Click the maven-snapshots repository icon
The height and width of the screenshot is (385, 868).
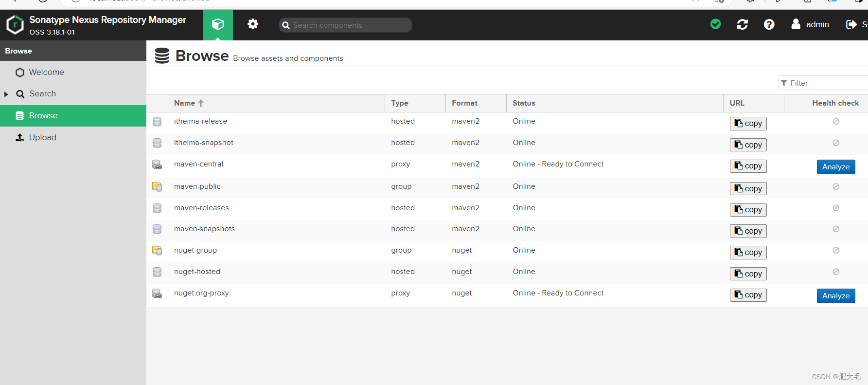(x=157, y=229)
